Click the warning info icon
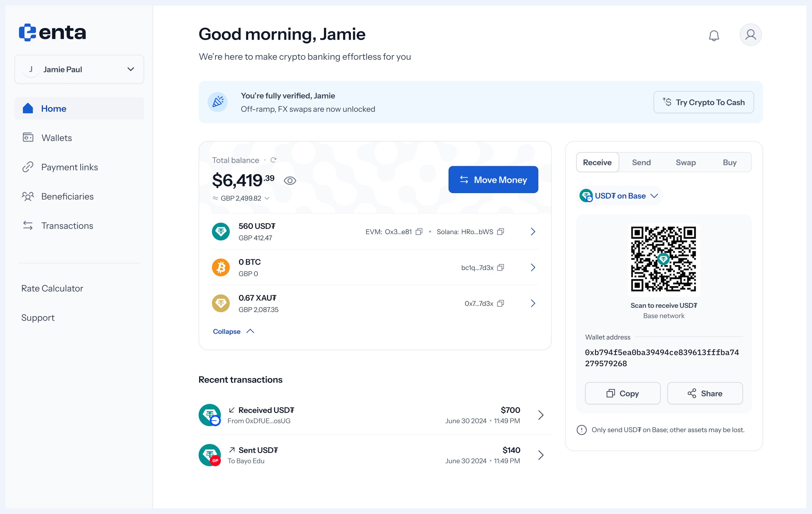The image size is (812, 514). tap(582, 430)
